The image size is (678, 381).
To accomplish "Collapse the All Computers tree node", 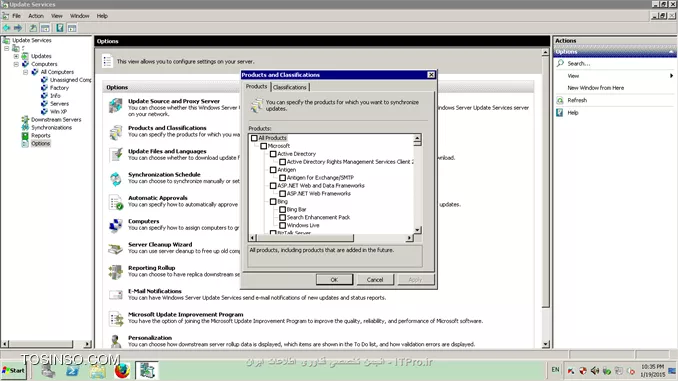I will [x=26, y=72].
